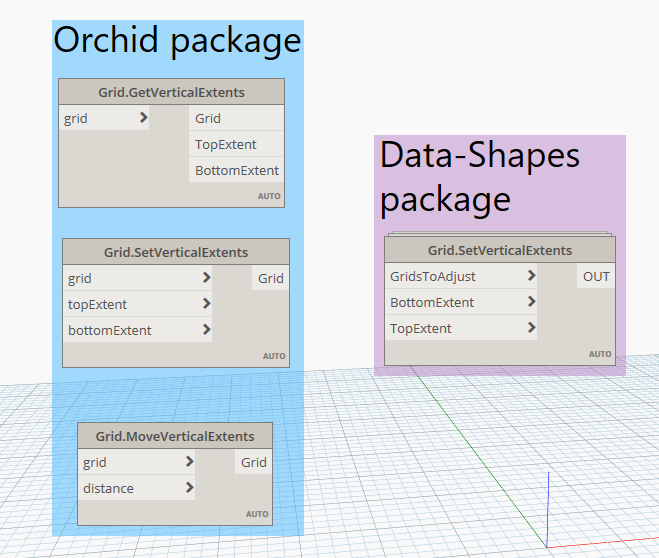Expand grid port chevron on Orchid Grid.SetVerticalExtents
The image size is (659, 558).
[x=206, y=277]
